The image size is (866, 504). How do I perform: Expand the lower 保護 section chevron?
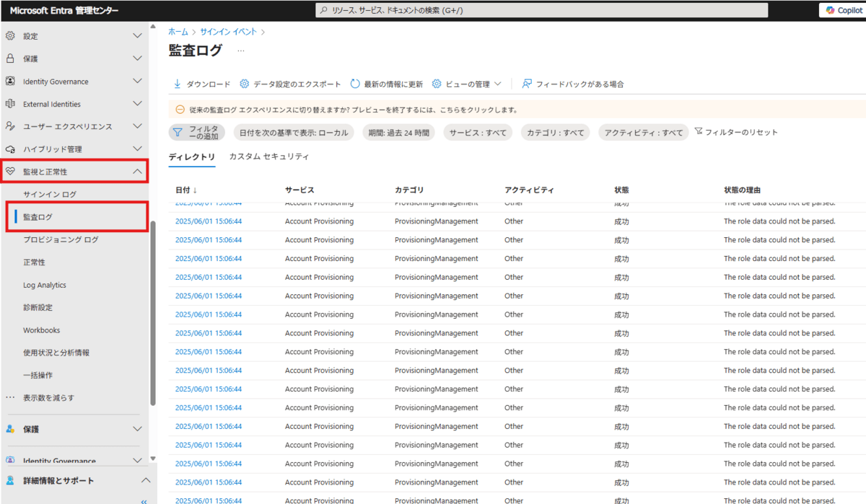[138, 429]
